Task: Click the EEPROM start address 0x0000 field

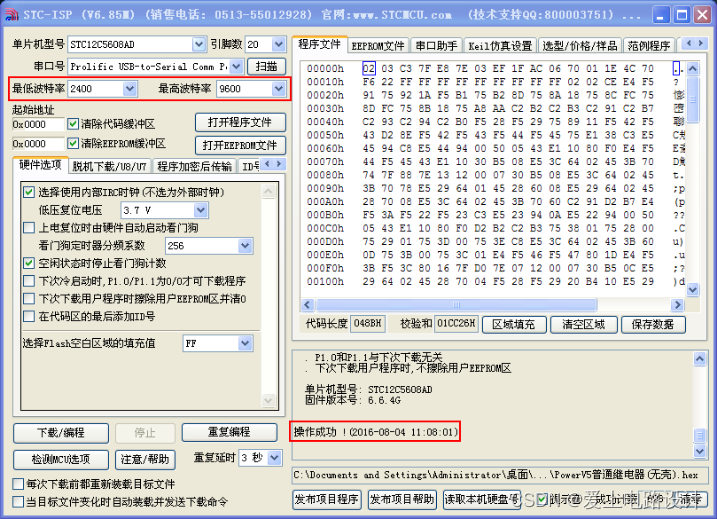Action: point(38,143)
